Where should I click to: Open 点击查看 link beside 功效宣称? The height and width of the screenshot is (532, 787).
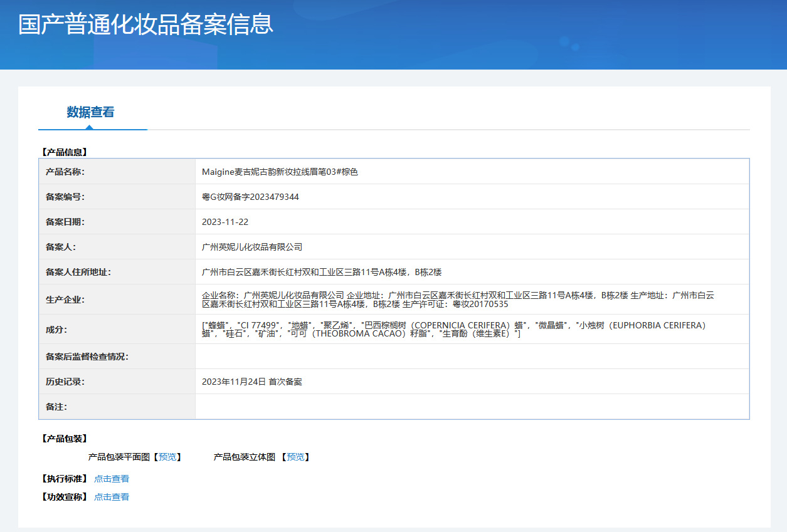click(x=112, y=497)
